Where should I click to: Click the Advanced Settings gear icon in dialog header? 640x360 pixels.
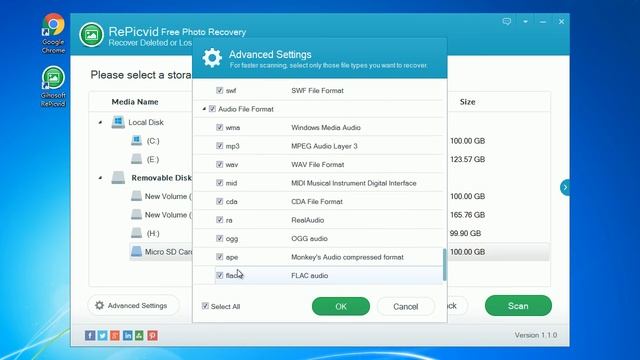coord(212,58)
